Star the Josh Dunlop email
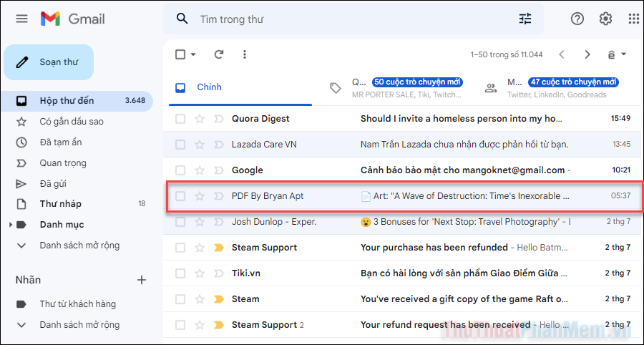 tap(200, 222)
